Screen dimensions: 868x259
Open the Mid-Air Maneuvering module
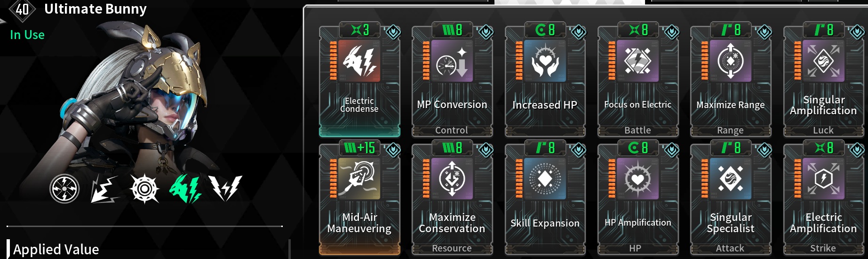point(359,199)
